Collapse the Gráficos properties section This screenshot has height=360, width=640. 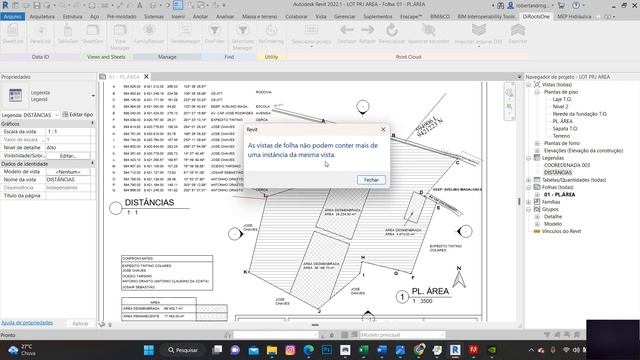tap(93, 123)
